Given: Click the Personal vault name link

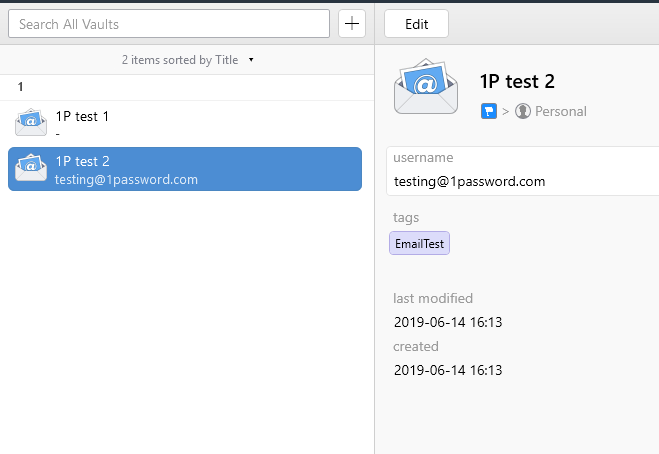Looking at the screenshot, I should (x=561, y=111).
